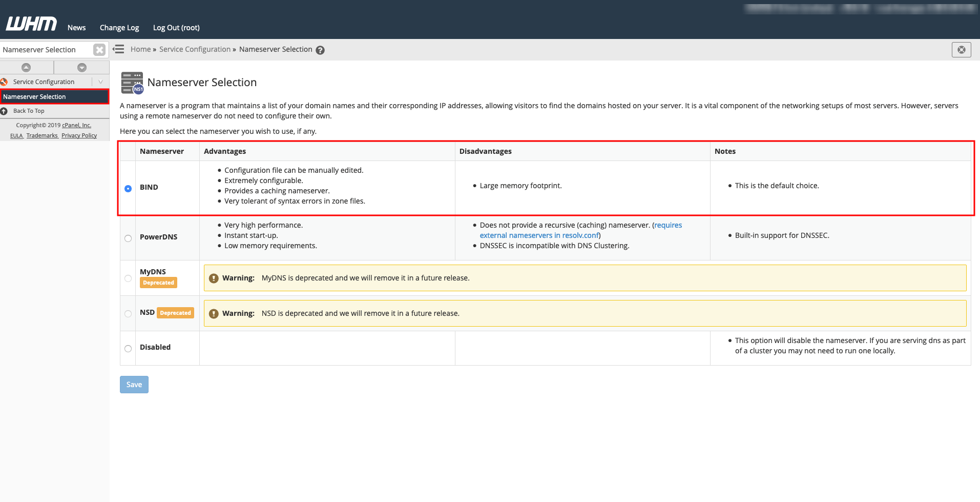Open 'requires external nameservers in resolv.conf' link
Screen dimensions: 980x502
581,230
